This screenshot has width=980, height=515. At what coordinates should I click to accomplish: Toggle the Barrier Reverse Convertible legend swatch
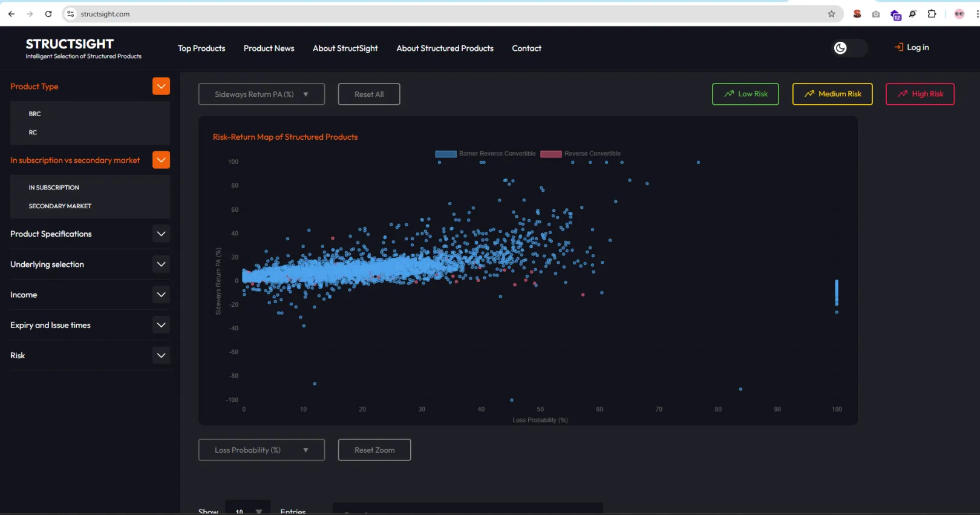[x=446, y=154]
